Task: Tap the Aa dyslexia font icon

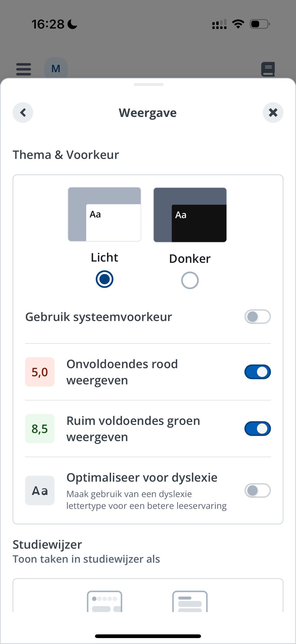Action: 40,491
